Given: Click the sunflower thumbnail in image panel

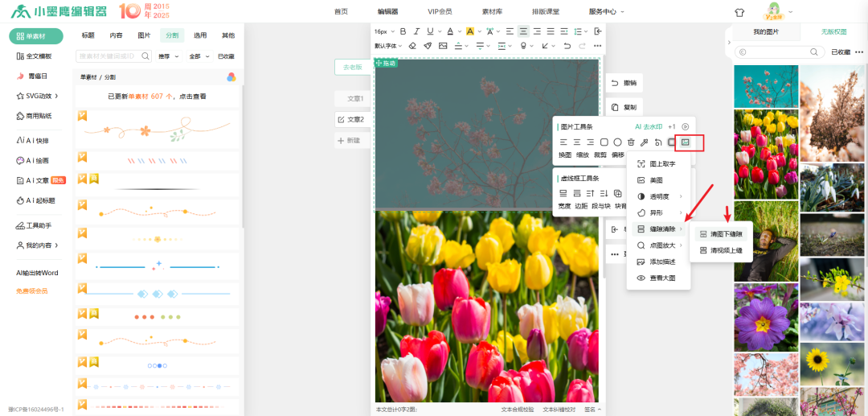Looking at the screenshot, I should click(x=833, y=365).
